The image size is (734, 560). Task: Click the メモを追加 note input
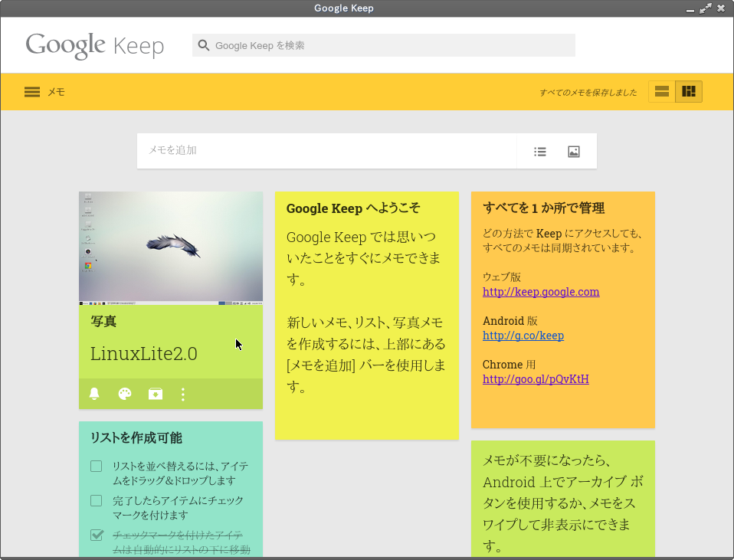point(326,151)
